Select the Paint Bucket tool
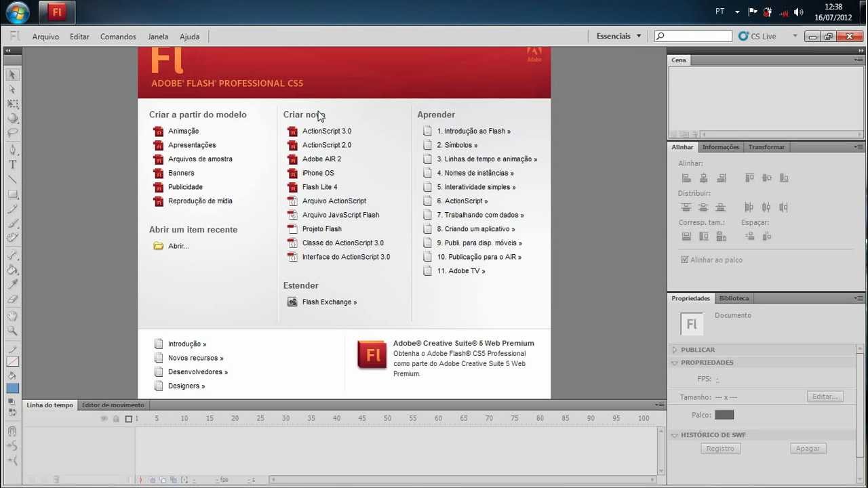Image resolution: width=868 pixels, height=488 pixels. (12, 270)
